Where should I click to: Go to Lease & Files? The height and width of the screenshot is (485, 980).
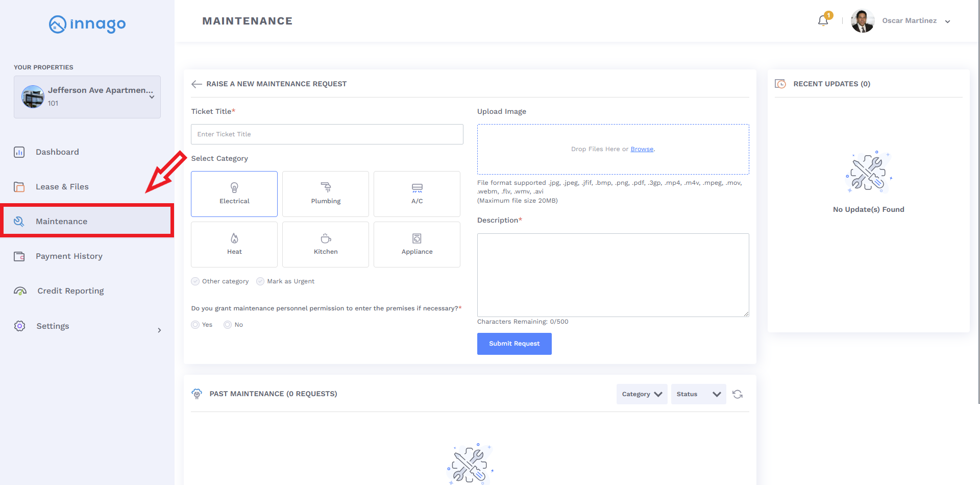point(62,187)
